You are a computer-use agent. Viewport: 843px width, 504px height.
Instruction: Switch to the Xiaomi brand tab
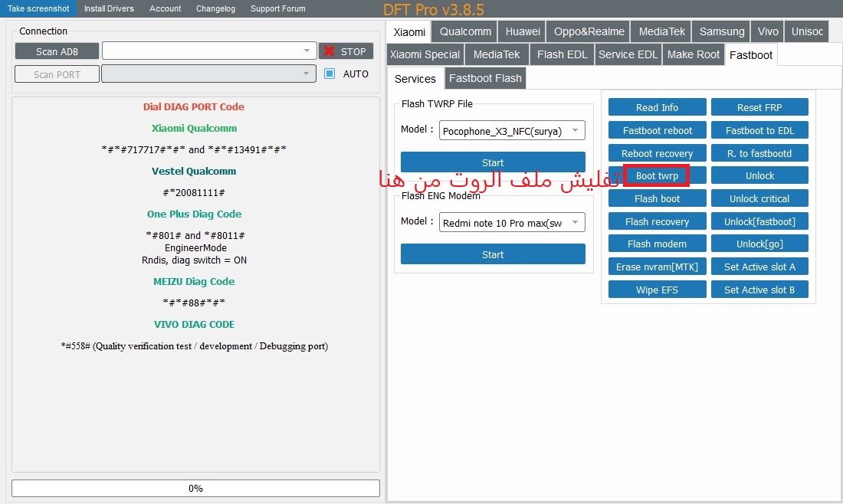(409, 31)
